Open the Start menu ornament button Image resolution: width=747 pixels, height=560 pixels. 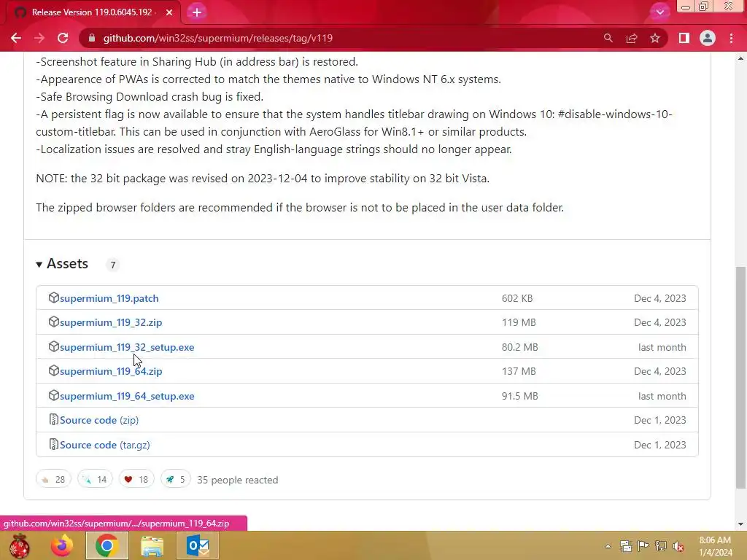19,545
